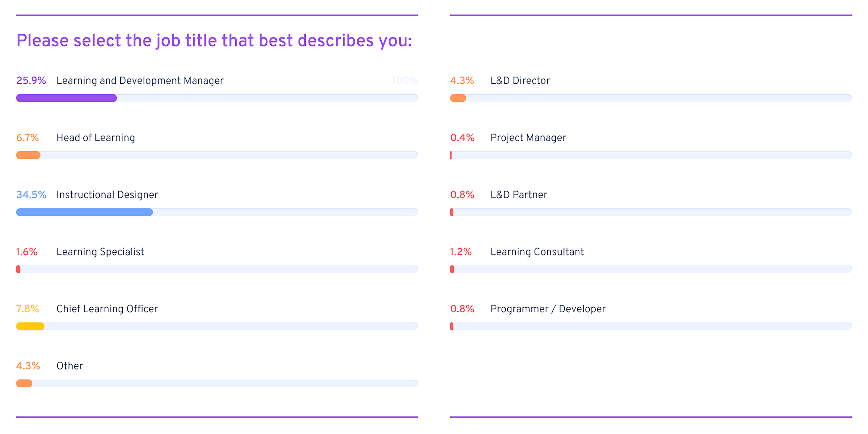Select the Other category progress bar
Viewport: 868px width, 434px height.
[x=217, y=383]
